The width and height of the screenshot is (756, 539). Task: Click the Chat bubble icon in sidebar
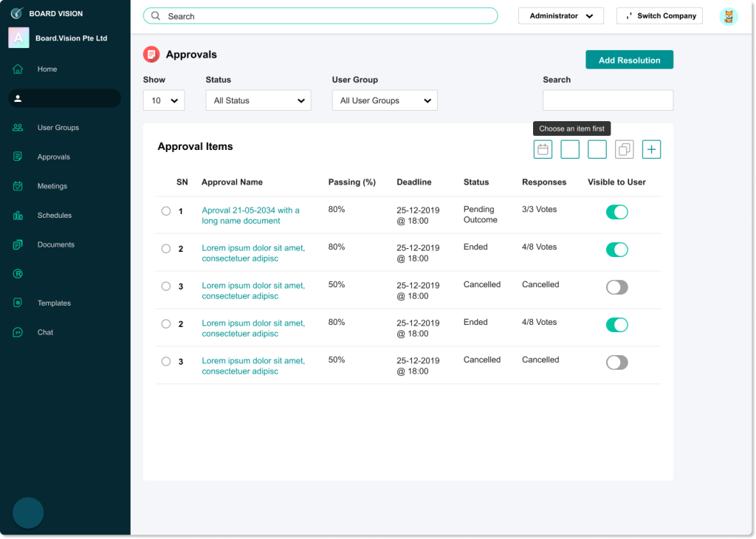point(18,332)
